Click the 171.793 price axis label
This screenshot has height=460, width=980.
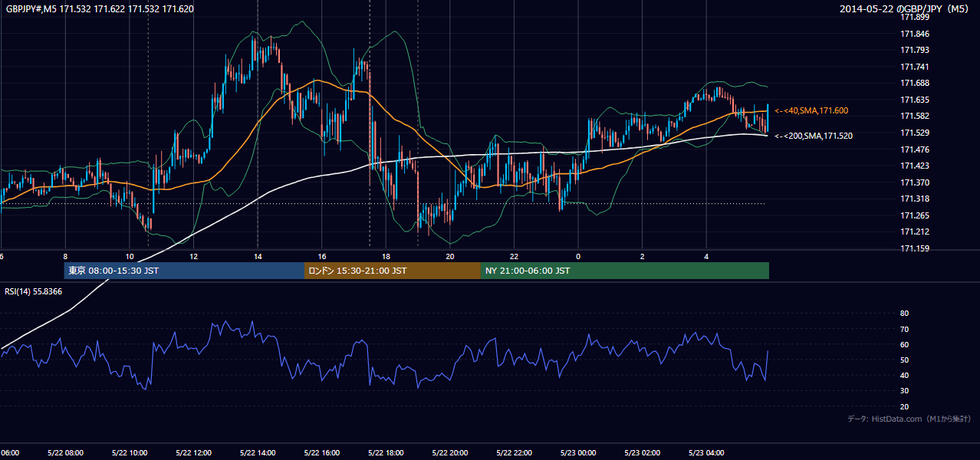point(915,50)
